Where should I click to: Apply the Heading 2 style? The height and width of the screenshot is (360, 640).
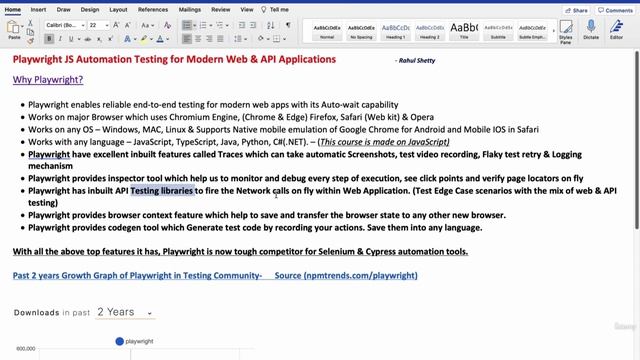click(430, 31)
